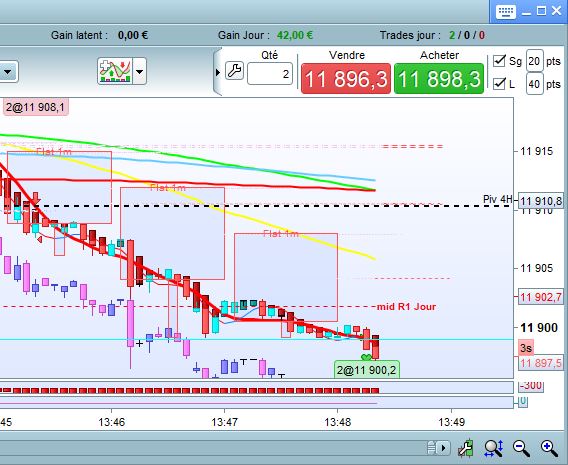
Task: Zoom out the chart with minus magnifier
Action: 521,448
